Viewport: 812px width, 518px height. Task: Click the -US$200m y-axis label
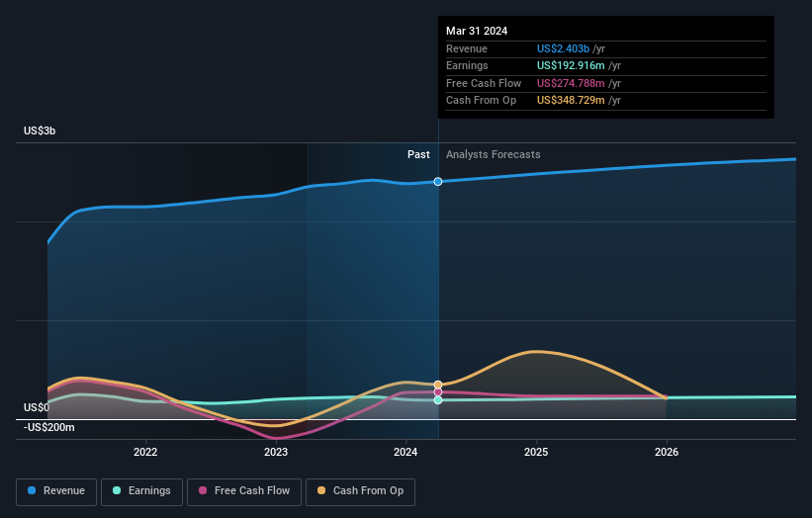click(x=49, y=427)
